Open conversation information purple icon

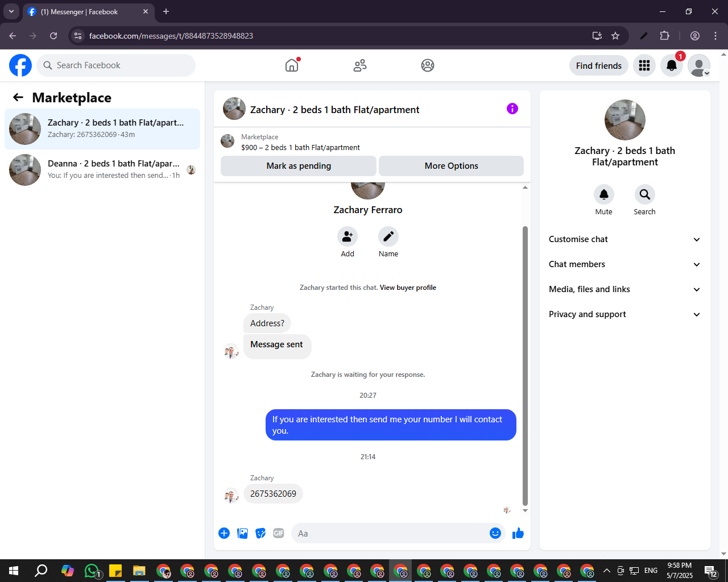[x=512, y=109]
